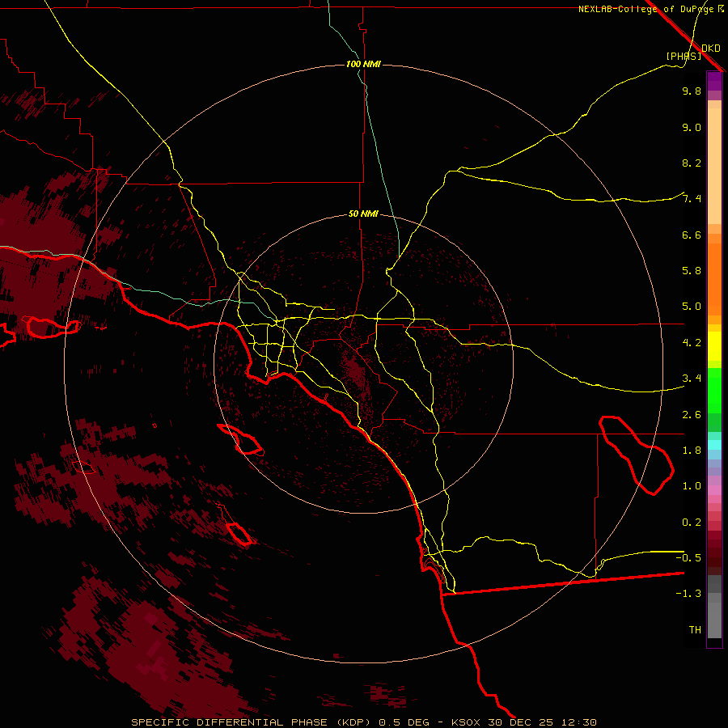Click the 100 NMI range ring label

(363, 64)
